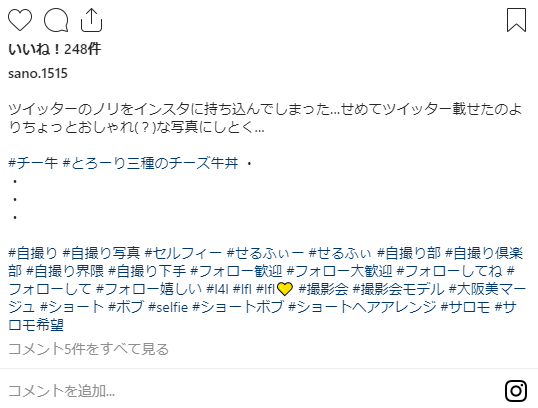Open hashtag #フォロー大歓迎

339,271
